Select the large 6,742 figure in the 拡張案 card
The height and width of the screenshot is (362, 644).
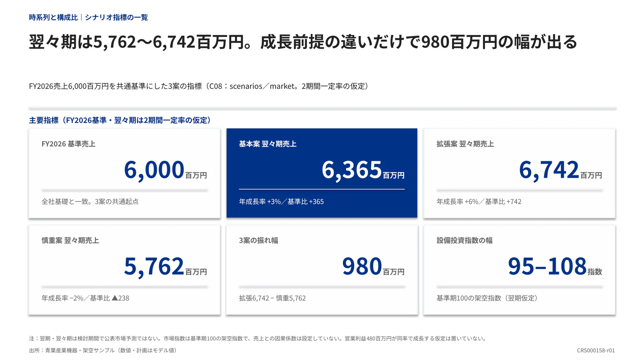tap(549, 169)
